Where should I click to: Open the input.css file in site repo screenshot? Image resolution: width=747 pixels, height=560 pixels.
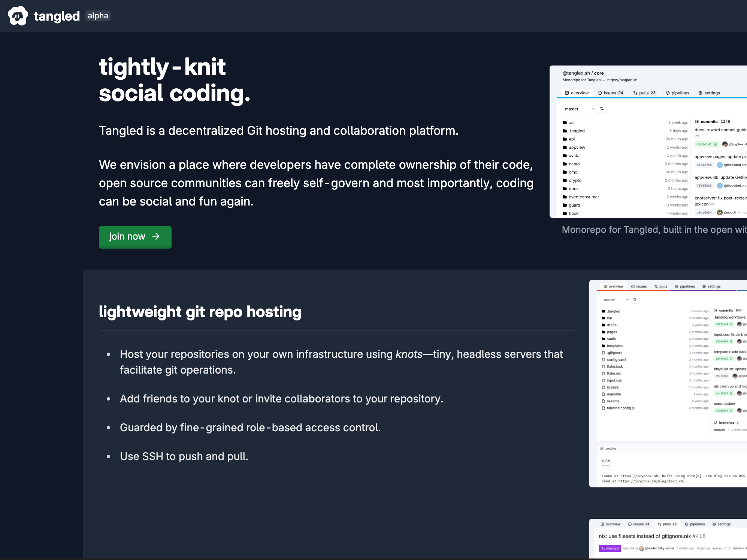[612, 380]
